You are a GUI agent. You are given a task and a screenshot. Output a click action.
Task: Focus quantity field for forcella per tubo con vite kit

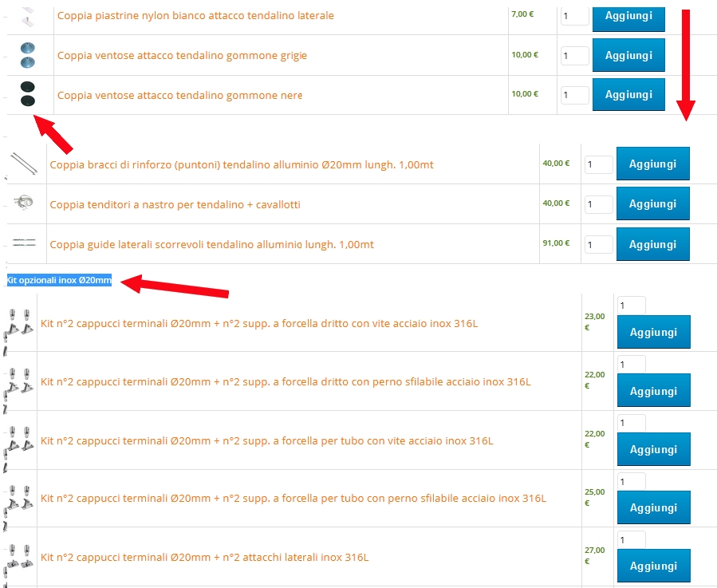coord(632,423)
